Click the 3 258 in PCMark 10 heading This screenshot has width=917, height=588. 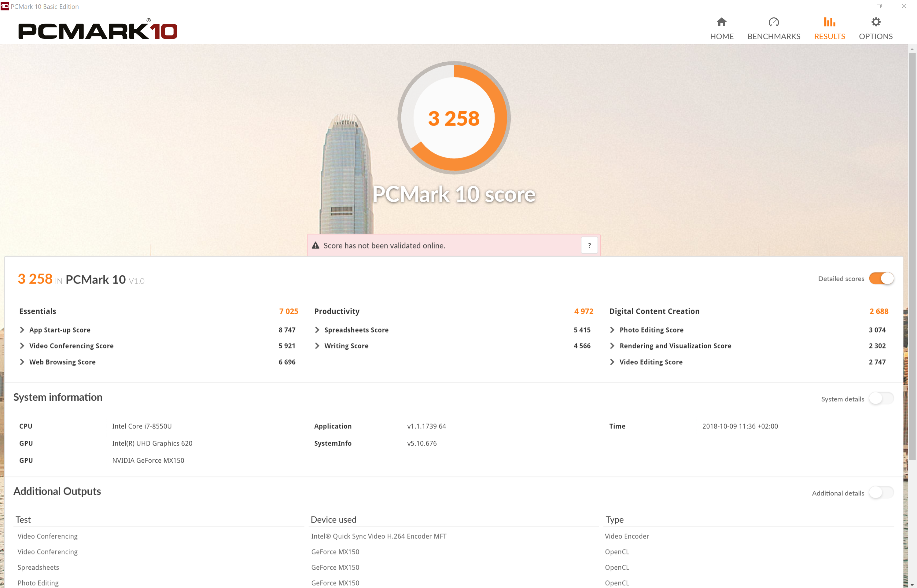(81, 279)
